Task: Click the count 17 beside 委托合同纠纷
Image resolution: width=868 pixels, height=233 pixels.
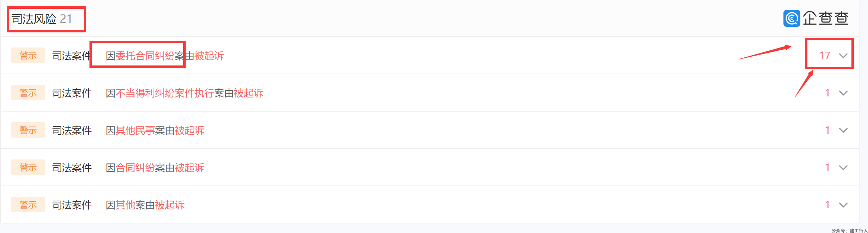Action: 825,56
